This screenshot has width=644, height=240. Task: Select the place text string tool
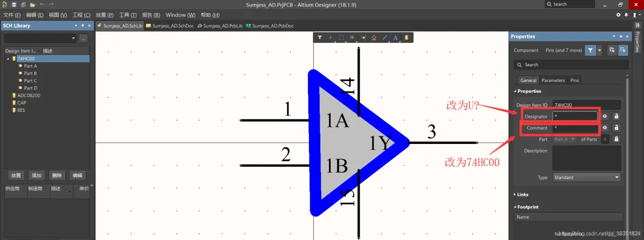tap(395, 37)
